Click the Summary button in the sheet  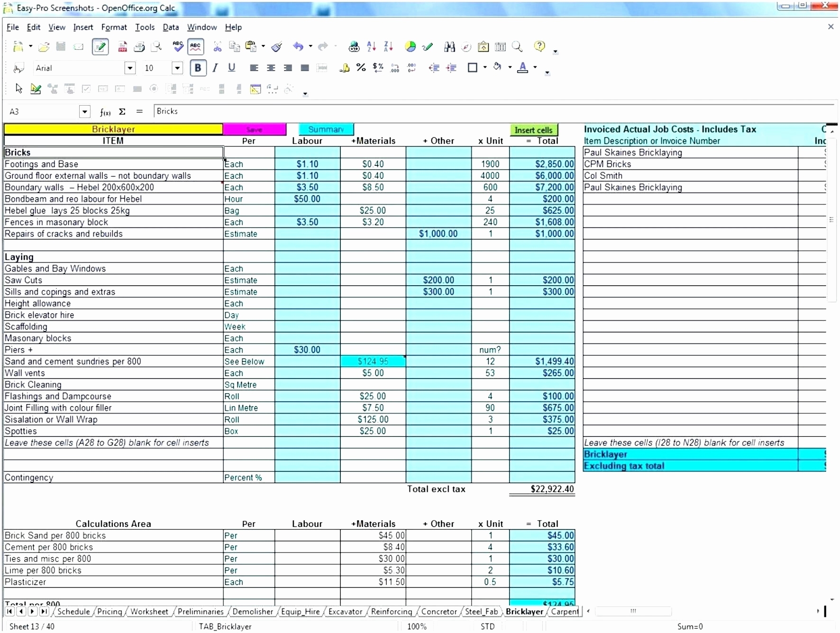pyautogui.click(x=326, y=129)
